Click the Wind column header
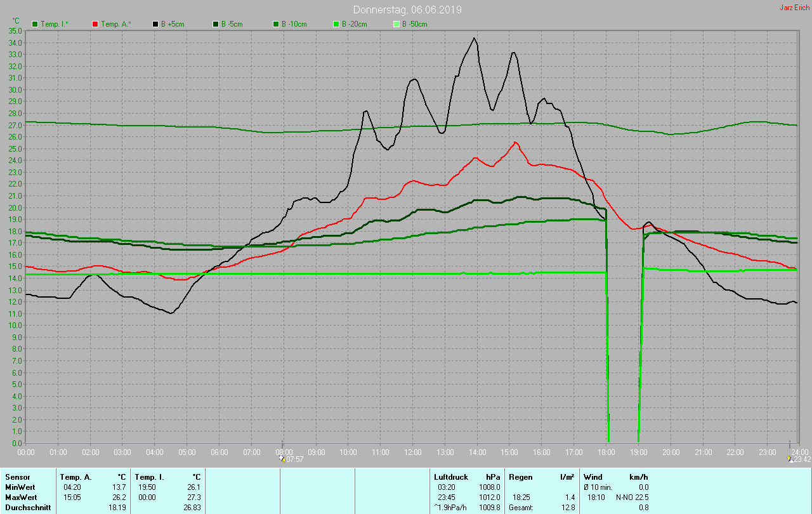Viewport: 812px width, 514px height. (x=593, y=477)
